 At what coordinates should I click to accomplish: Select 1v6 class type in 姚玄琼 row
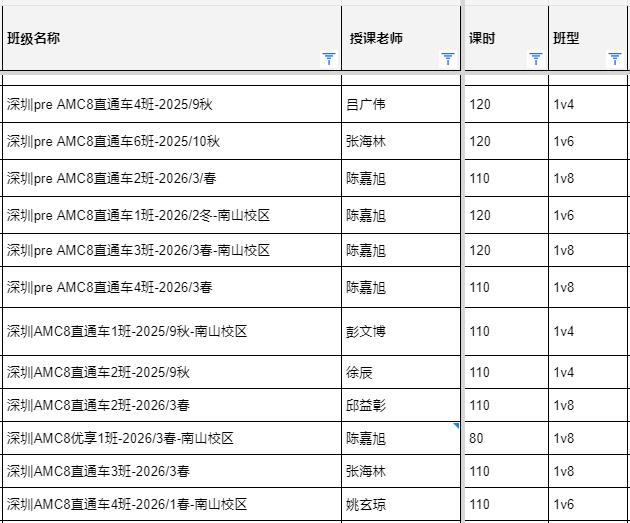click(588, 504)
